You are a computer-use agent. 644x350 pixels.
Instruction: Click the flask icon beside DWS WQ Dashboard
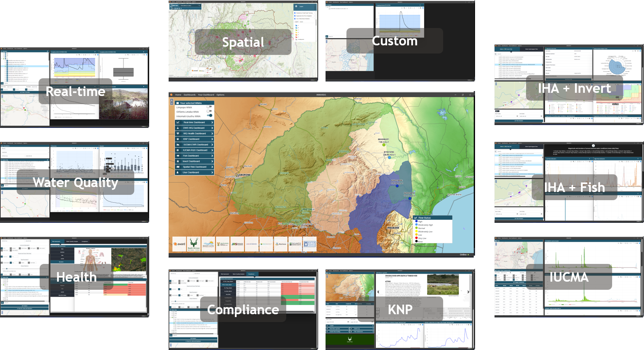178,128
